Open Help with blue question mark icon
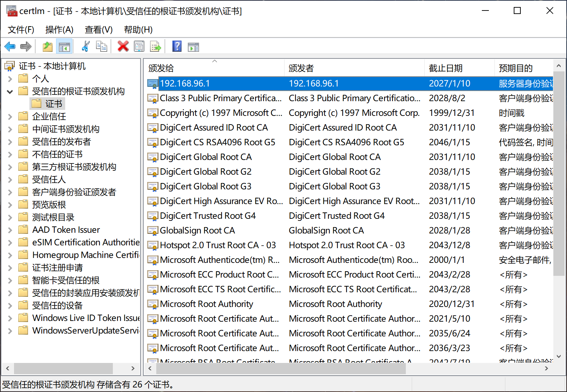567x392 pixels. [x=177, y=47]
